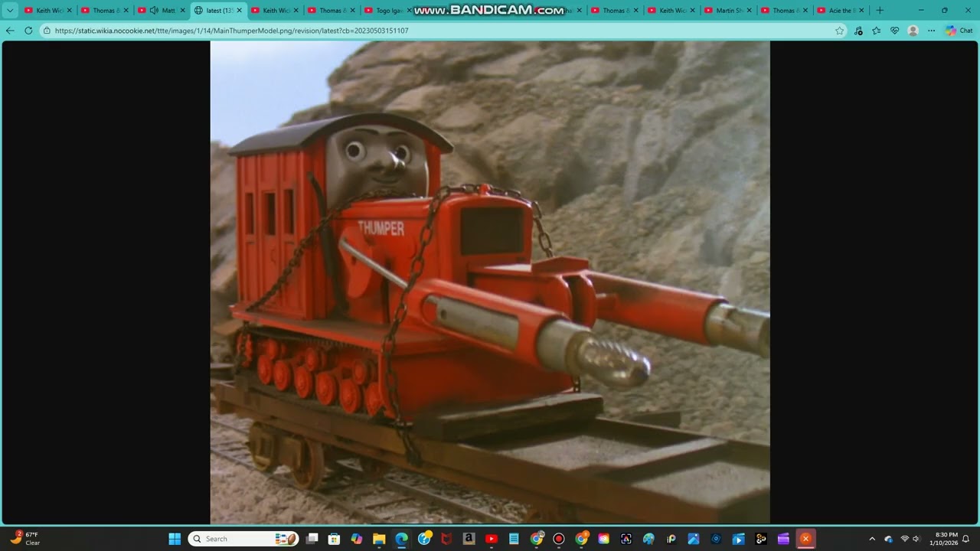The image size is (980, 551).
Task: Open Copilot Chat sidebar
Action: coord(959,31)
